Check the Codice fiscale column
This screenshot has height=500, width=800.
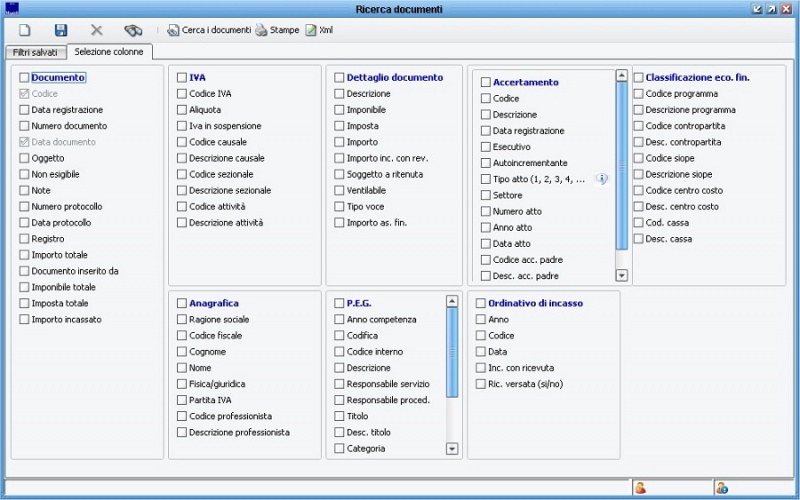click(182, 336)
